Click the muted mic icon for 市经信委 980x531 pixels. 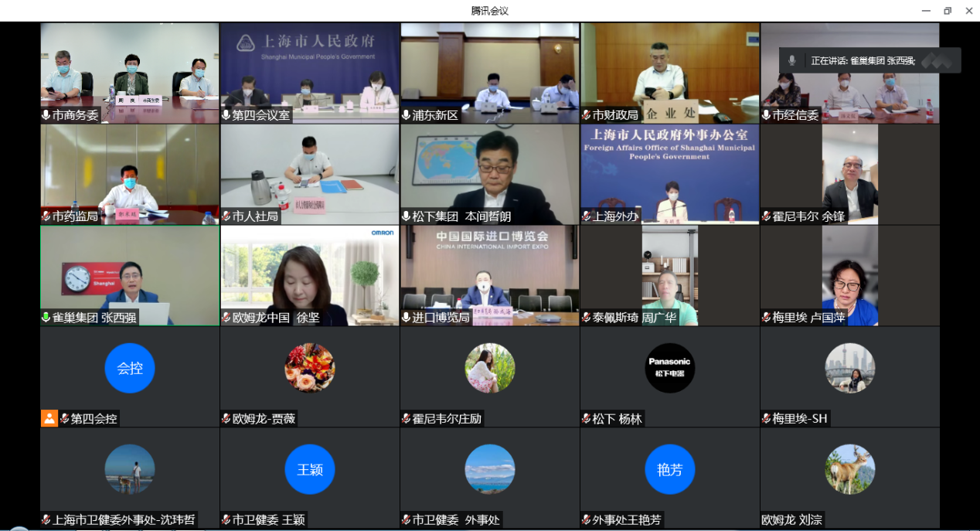[x=767, y=115]
